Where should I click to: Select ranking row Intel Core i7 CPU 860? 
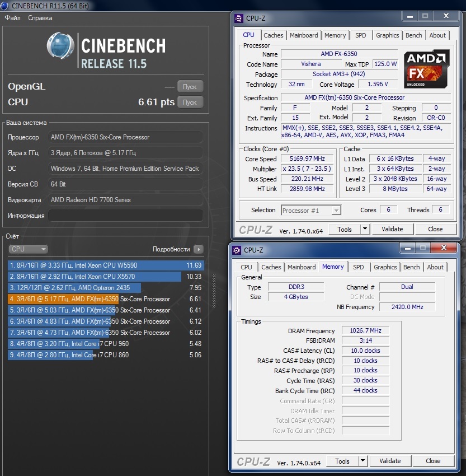[106, 355]
